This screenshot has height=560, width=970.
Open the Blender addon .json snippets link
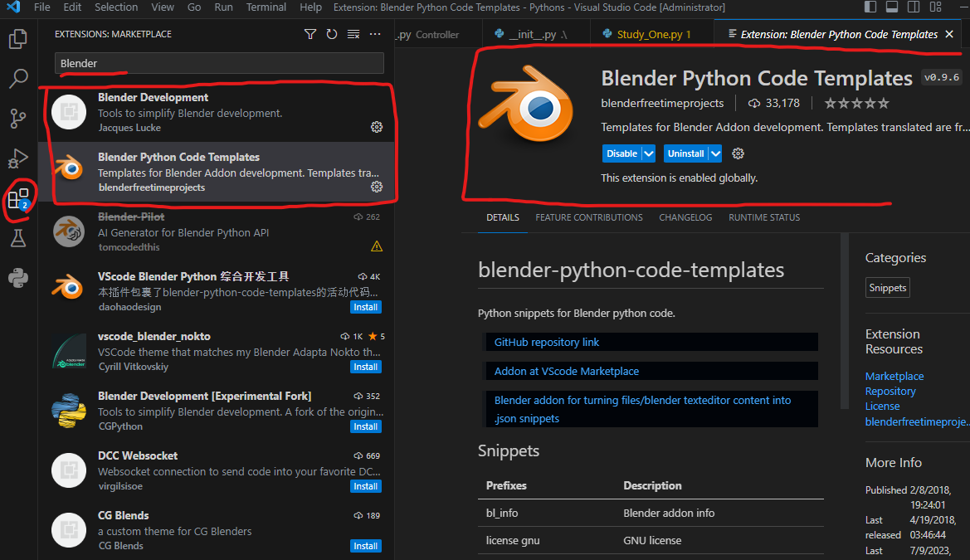click(x=642, y=409)
